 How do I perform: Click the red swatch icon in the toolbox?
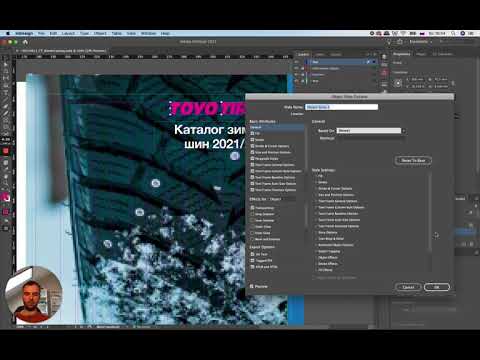click(6, 151)
